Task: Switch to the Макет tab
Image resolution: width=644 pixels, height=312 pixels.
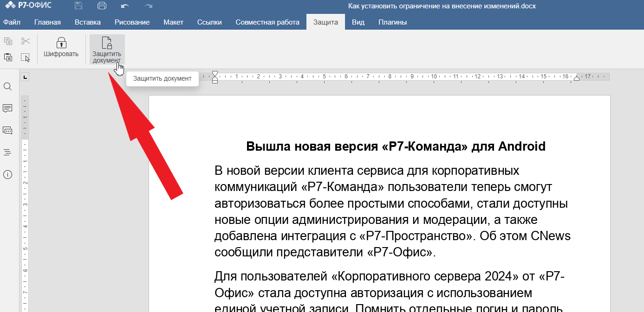Action: click(174, 22)
